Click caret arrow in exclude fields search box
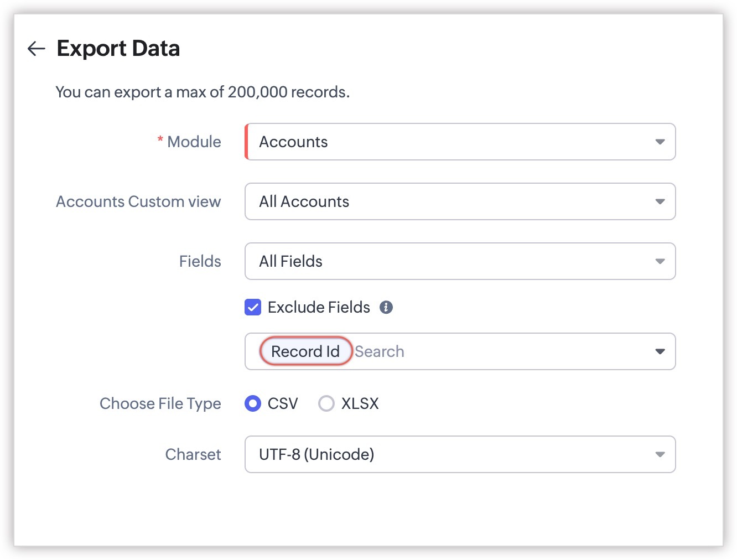Viewport: 737px width, 560px height. tap(660, 352)
